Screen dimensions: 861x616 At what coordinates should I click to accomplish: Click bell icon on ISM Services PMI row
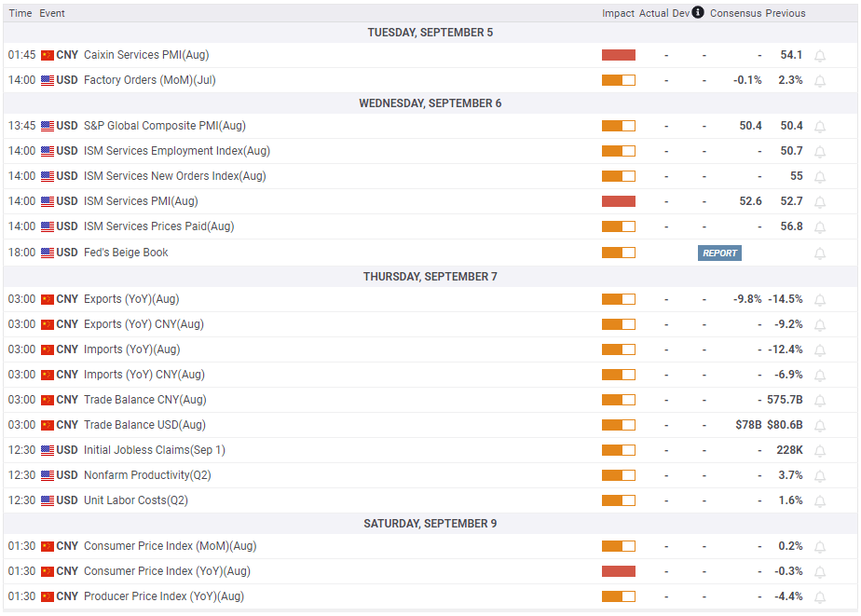[x=820, y=202]
